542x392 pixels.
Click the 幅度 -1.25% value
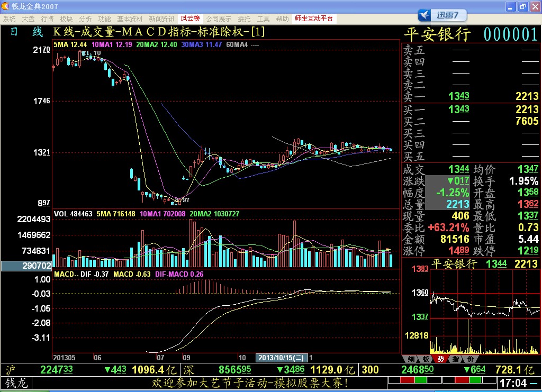[x=453, y=193]
